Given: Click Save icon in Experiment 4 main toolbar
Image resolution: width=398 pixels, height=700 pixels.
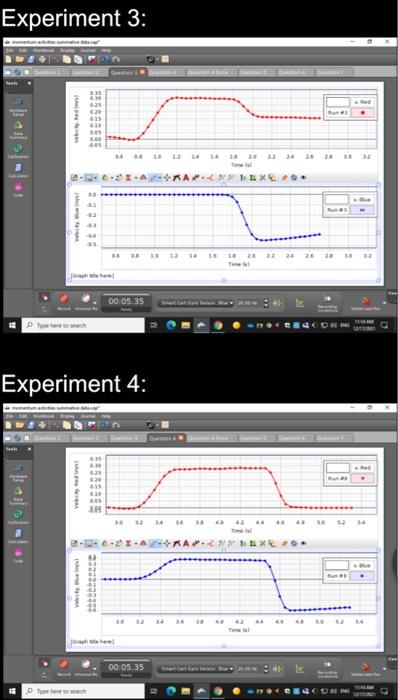Looking at the screenshot, I should coord(31,425).
